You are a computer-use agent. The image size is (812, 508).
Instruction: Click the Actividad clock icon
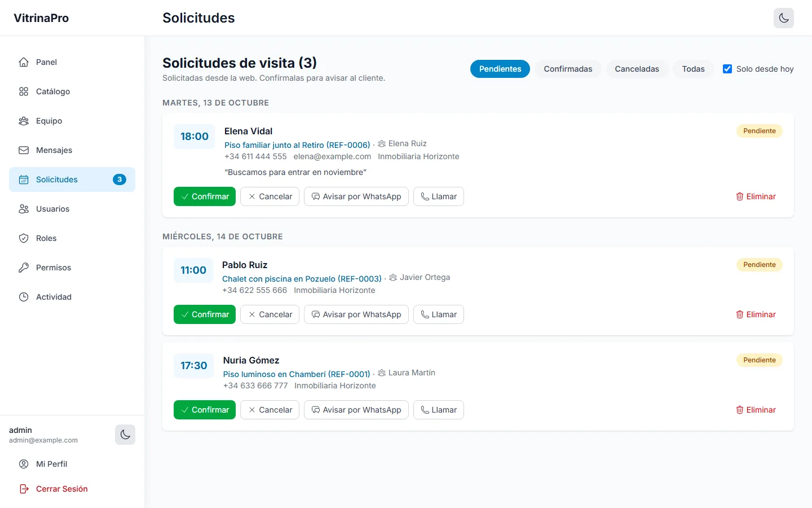[24, 297]
